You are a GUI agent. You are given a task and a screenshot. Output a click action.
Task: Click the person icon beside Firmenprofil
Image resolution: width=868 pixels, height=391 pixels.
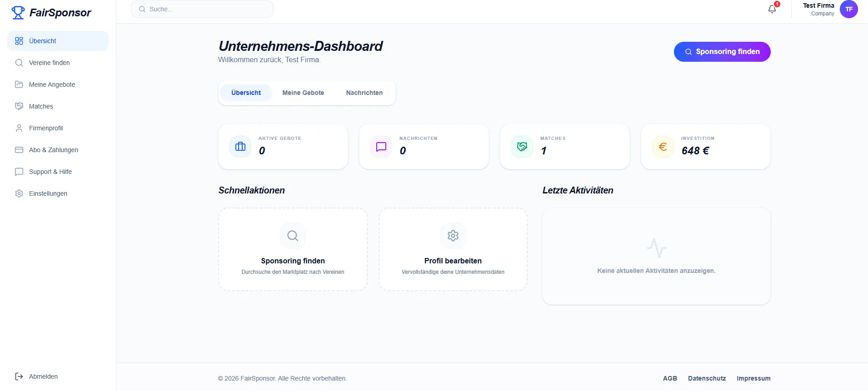pyautogui.click(x=19, y=128)
